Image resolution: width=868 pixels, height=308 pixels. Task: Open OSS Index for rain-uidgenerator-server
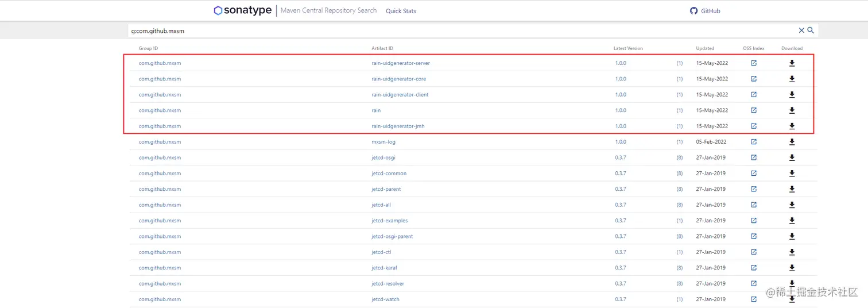[x=754, y=63]
